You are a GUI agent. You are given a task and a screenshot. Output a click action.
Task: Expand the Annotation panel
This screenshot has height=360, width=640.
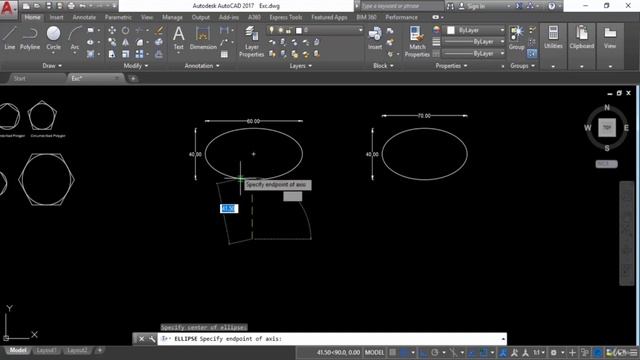[202, 66]
